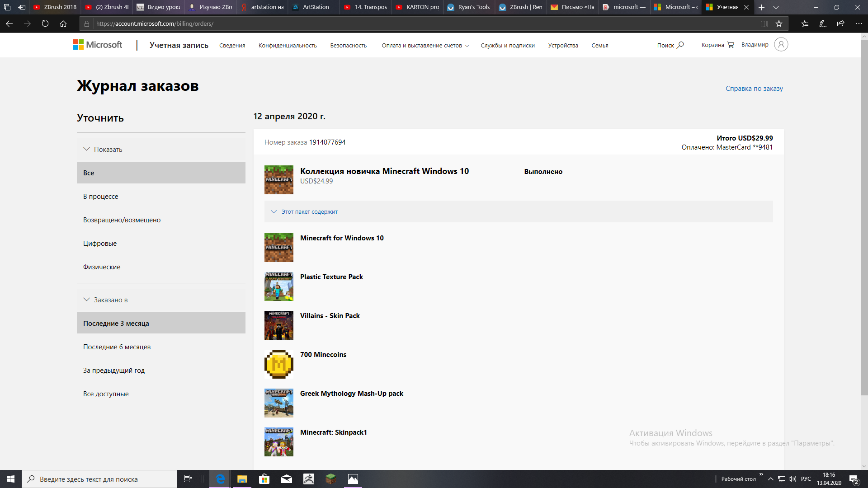
Task: Switch to the ZBrush 2018 browser tab
Action: click(55, 7)
